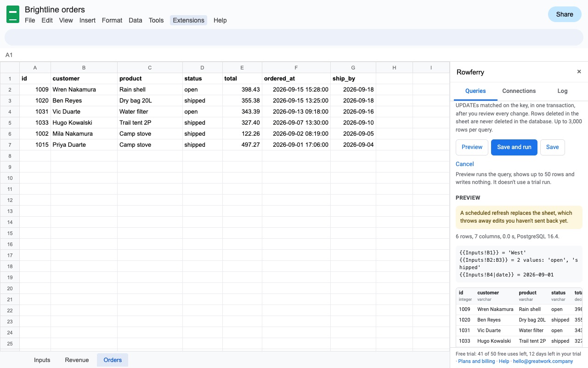Select cell containing Trail tent 2P in sheet
The height and width of the screenshot is (368, 588).
click(x=150, y=123)
